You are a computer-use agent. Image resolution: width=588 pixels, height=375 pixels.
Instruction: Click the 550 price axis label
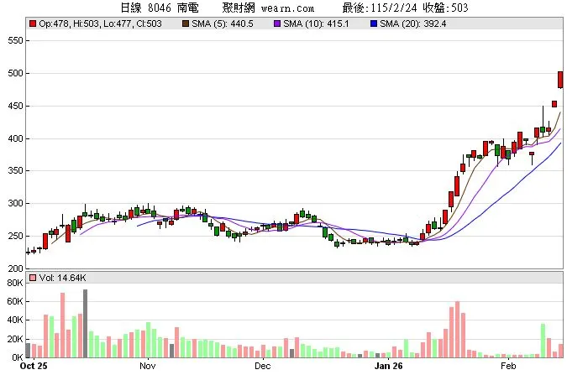click(15, 40)
